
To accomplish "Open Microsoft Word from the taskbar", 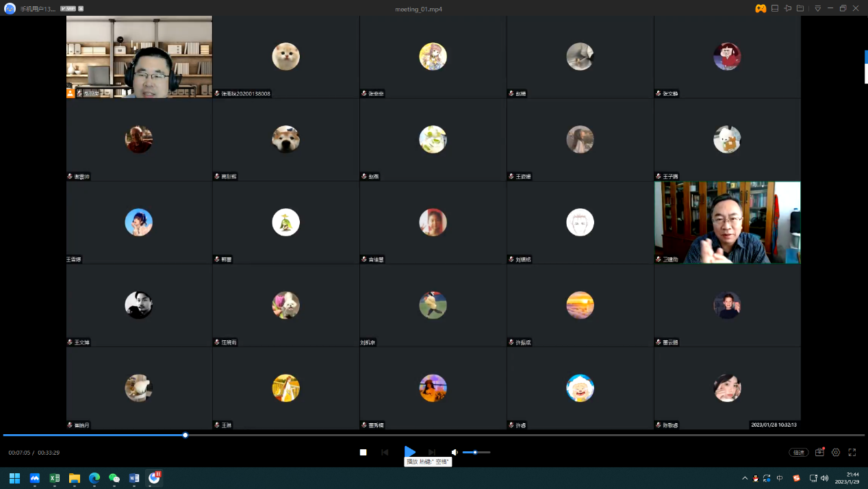I will point(134,478).
